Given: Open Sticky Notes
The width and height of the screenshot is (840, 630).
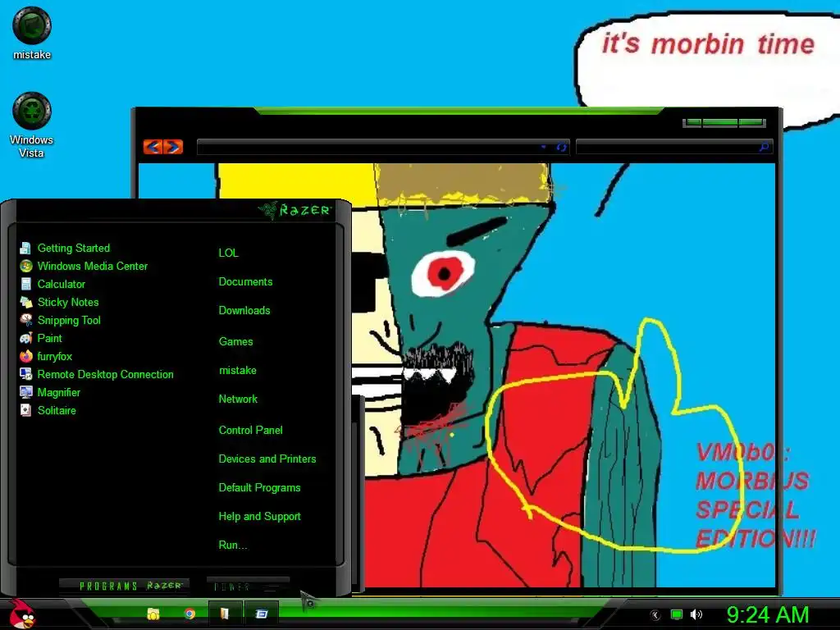Looking at the screenshot, I should tap(67, 302).
